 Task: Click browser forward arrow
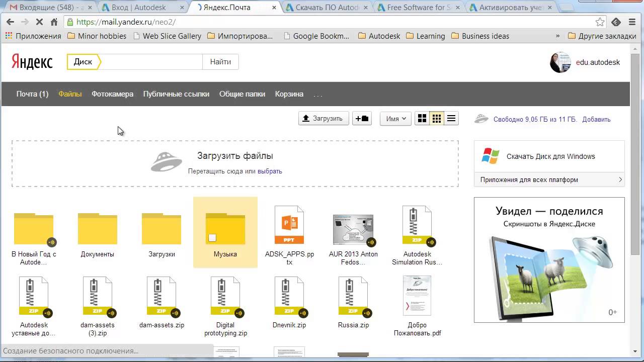tap(25, 22)
